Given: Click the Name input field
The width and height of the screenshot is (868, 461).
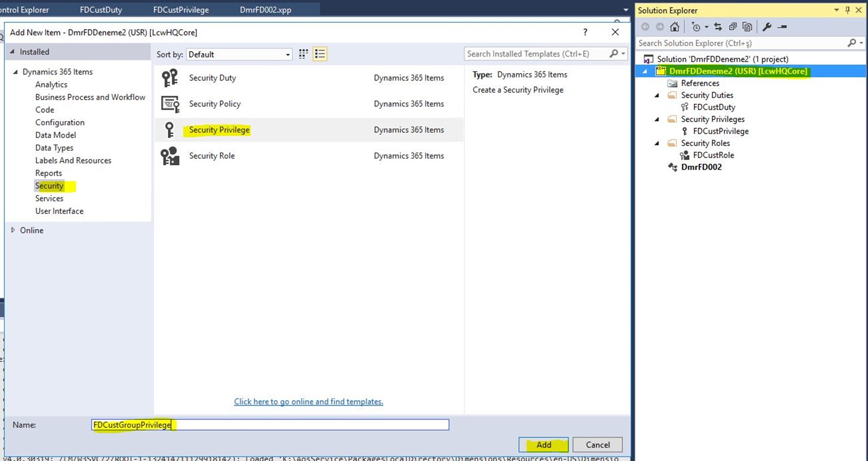Looking at the screenshot, I should click(309, 425).
